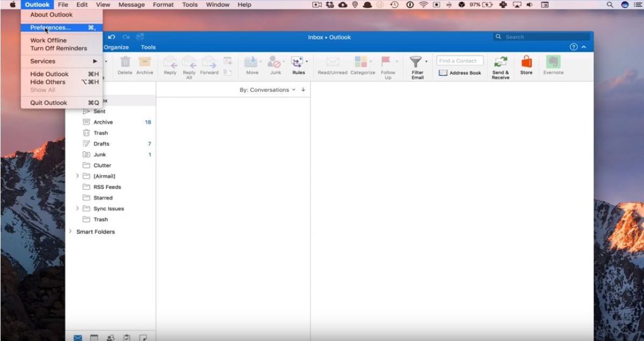This screenshot has width=644, height=341.
Task: Click the Filter Email funnel icon
Action: [416, 62]
